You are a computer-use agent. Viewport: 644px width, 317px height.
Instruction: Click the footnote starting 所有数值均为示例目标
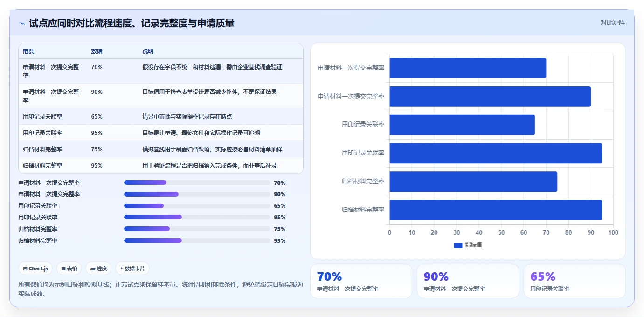[x=160, y=289]
